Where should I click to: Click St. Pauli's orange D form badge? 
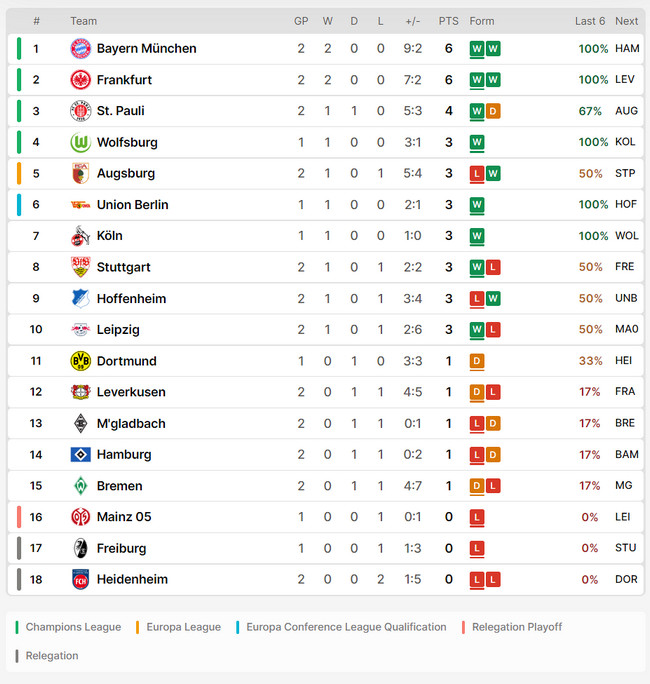click(493, 111)
